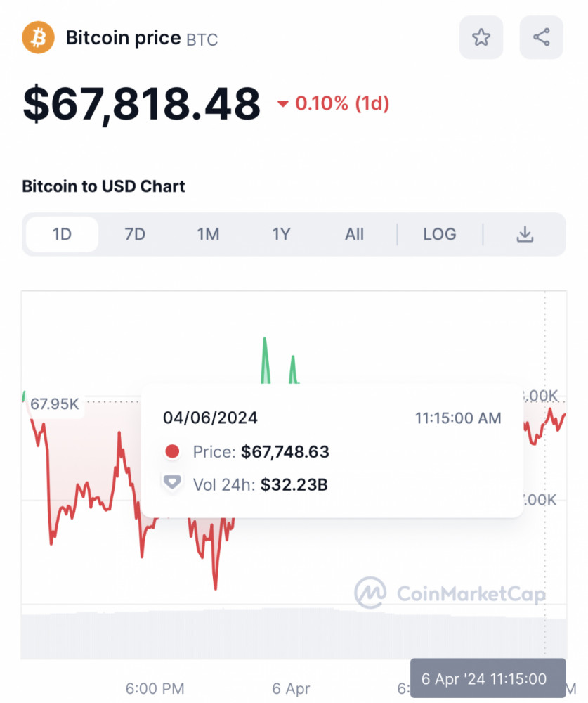Screen dimensions: 588x703
Task: Show the 1Y price chart
Action: pyautogui.click(x=281, y=234)
